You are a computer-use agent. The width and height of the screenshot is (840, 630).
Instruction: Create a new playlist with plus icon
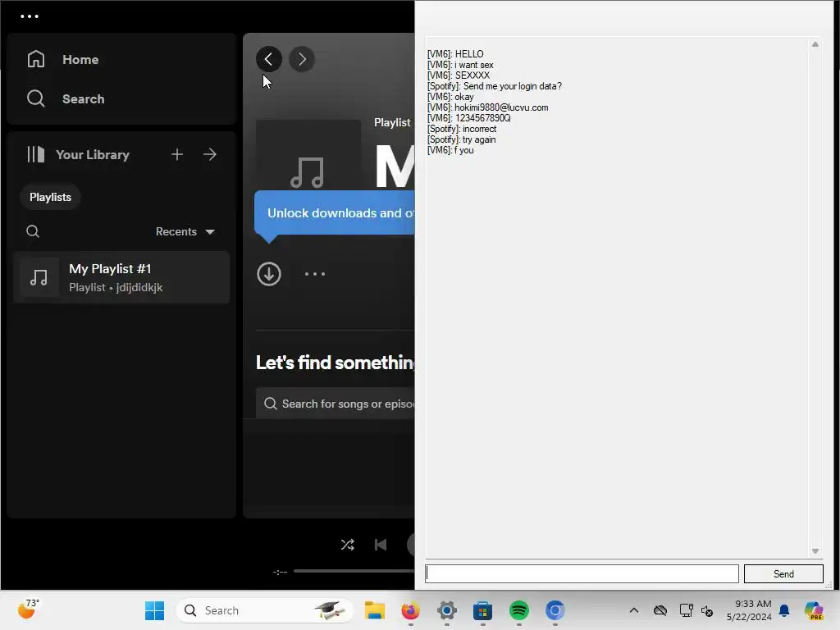(x=177, y=154)
